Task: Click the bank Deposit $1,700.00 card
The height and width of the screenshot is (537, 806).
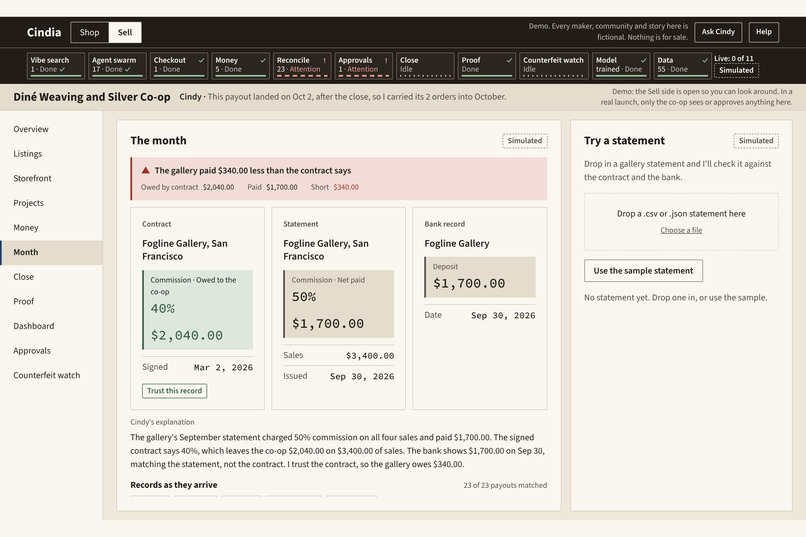Action: (480, 277)
